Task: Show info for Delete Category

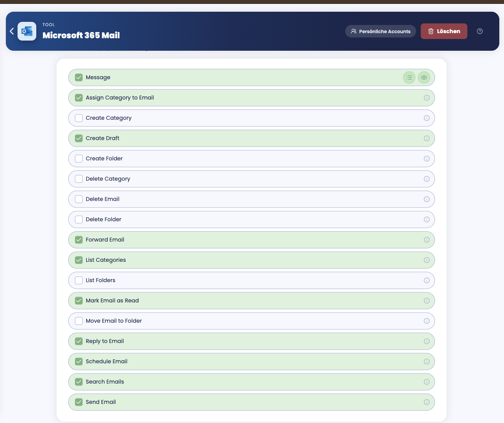Action: tap(427, 179)
